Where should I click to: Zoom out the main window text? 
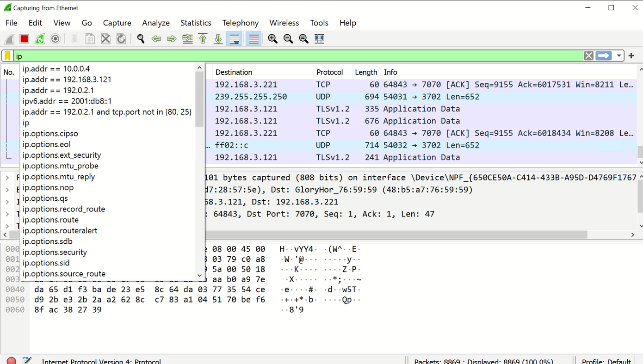(x=288, y=39)
